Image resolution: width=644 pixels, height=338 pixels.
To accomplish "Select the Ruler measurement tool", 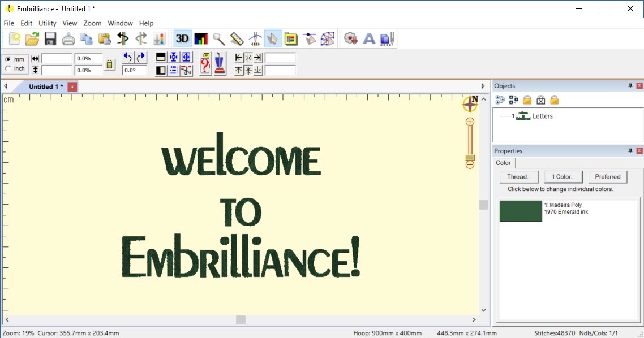I will [x=236, y=38].
